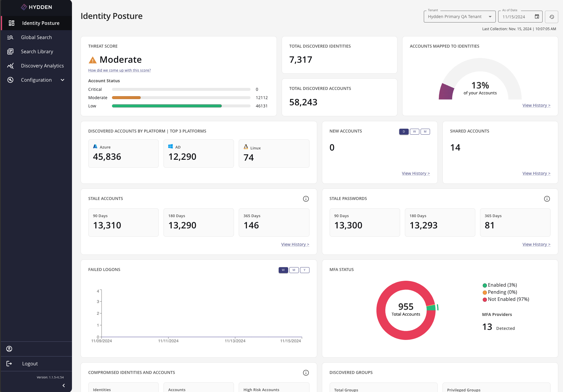View History for Accounts Mapped to Identities

coord(536,105)
